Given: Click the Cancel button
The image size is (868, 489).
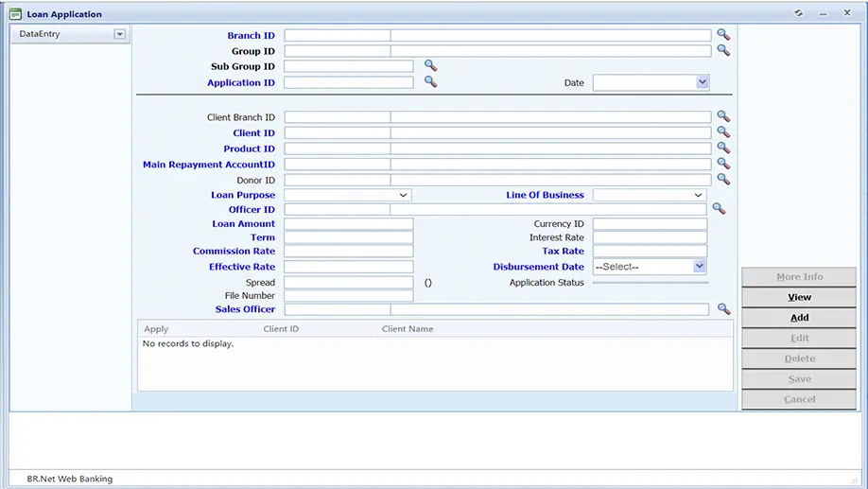Looking at the screenshot, I should [799, 399].
